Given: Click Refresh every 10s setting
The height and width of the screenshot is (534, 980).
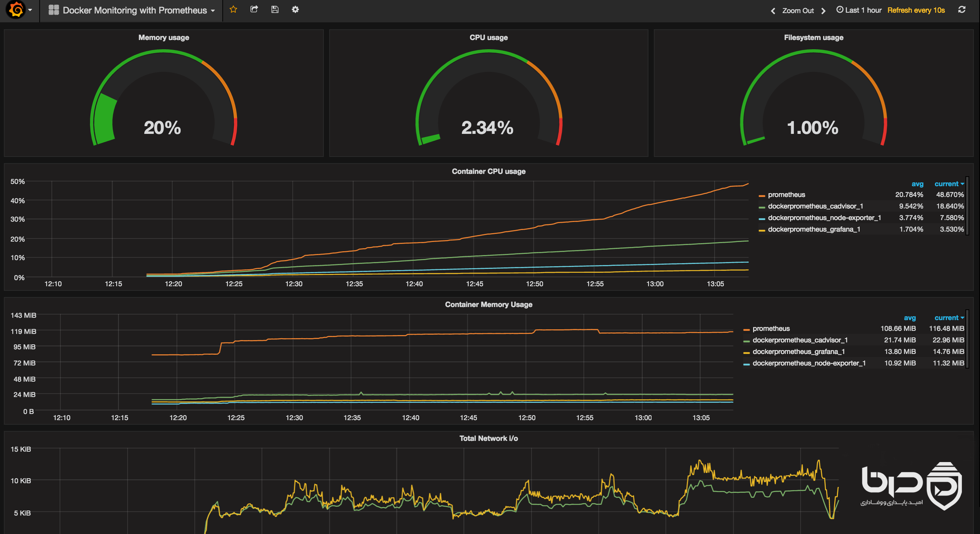Looking at the screenshot, I should [x=916, y=10].
